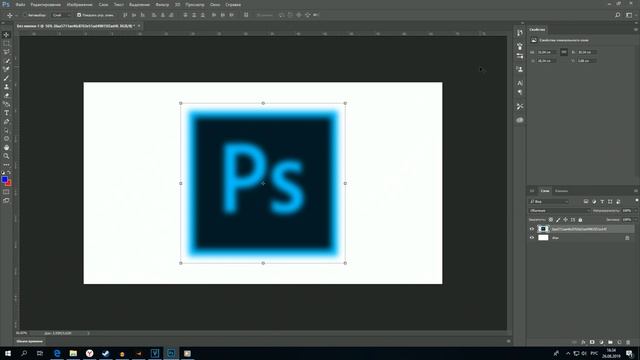Viewport: 640px width, 360px height.
Task: Open the Paragraph panel icon
Action: pyautogui.click(x=520, y=92)
